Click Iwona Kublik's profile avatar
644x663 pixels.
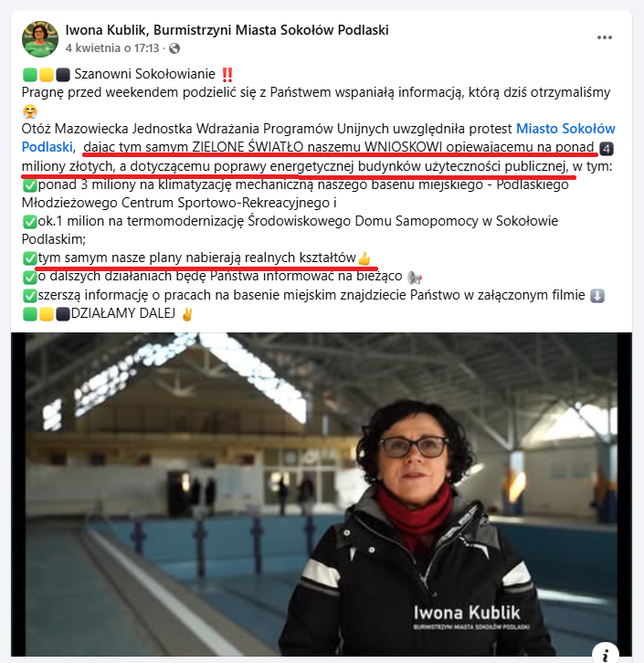[x=40, y=39]
